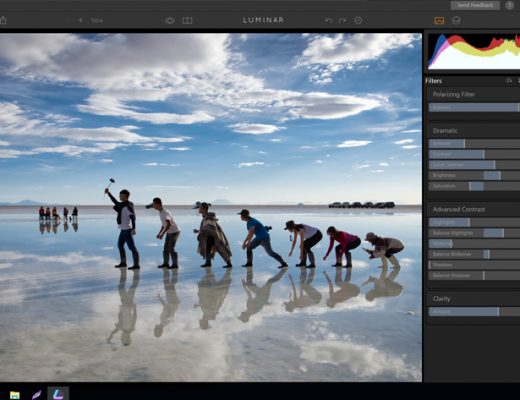
Task: Click the histogram display
Action: 474,51
